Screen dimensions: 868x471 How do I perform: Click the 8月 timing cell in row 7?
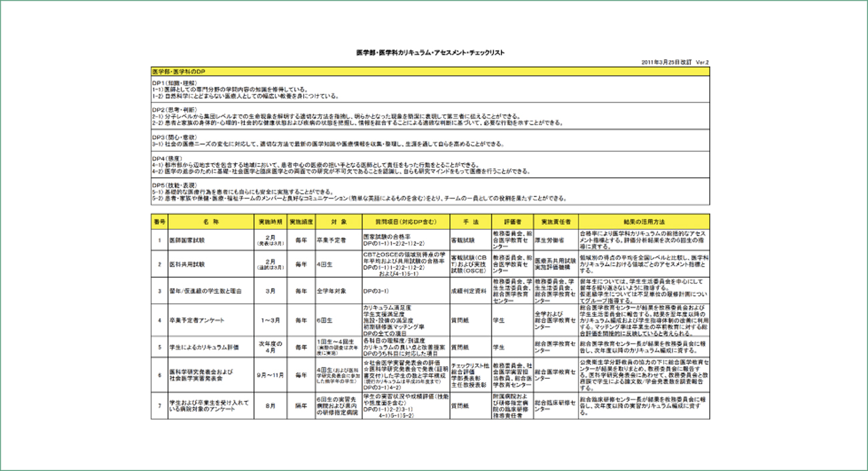pos(270,405)
